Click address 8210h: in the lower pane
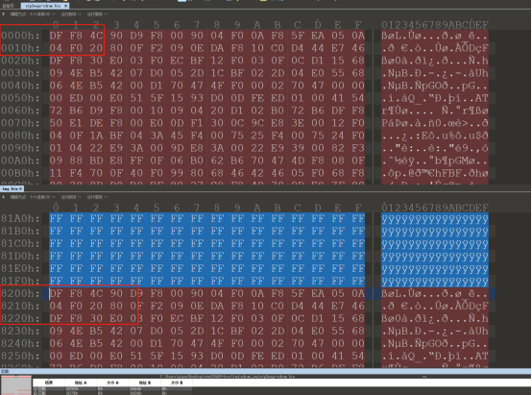 20,306
